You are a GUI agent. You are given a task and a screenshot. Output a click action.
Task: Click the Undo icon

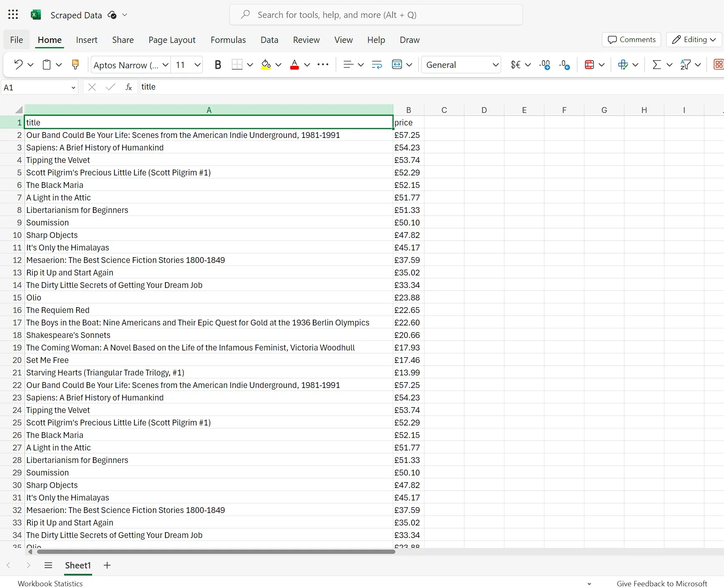click(18, 65)
